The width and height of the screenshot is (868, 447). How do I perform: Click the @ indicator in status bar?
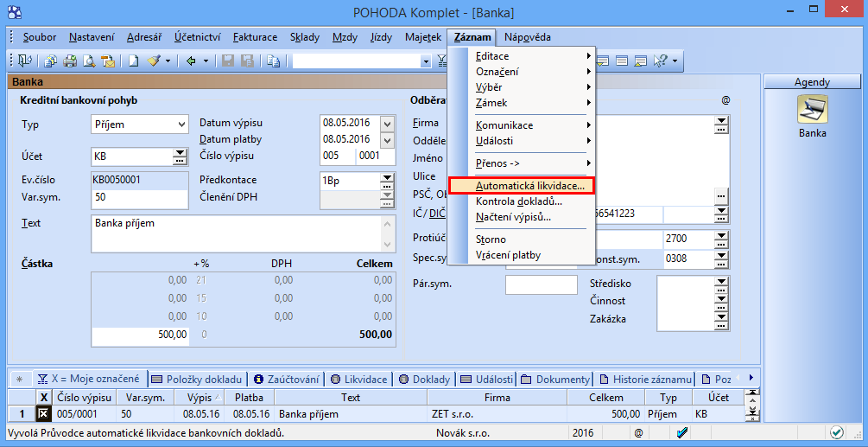pyautogui.click(x=639, y=432)
